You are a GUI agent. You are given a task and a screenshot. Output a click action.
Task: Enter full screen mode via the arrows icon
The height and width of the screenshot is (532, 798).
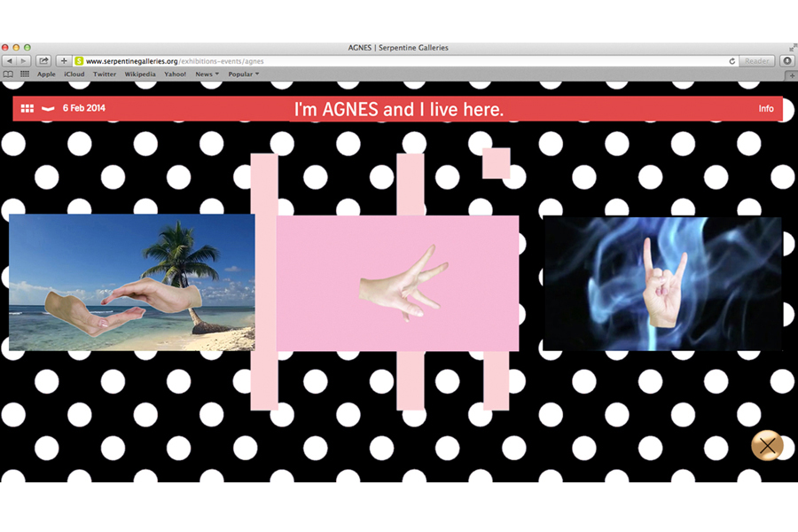coord(793,47)
